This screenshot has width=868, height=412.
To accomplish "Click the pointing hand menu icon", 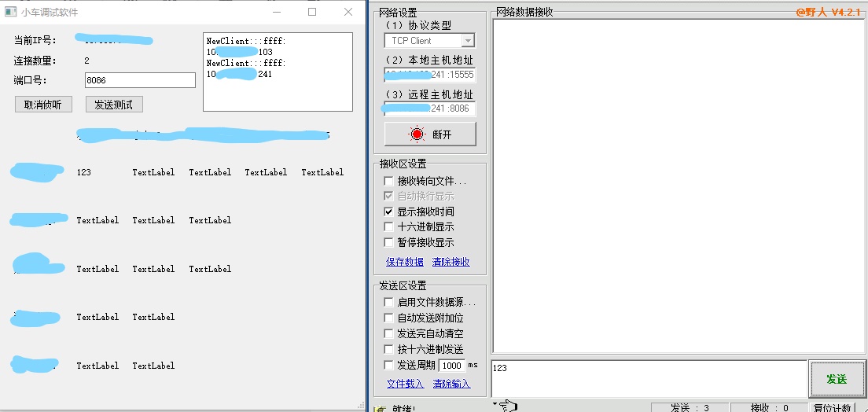I will pyautogui.click(x=506, y=406).
